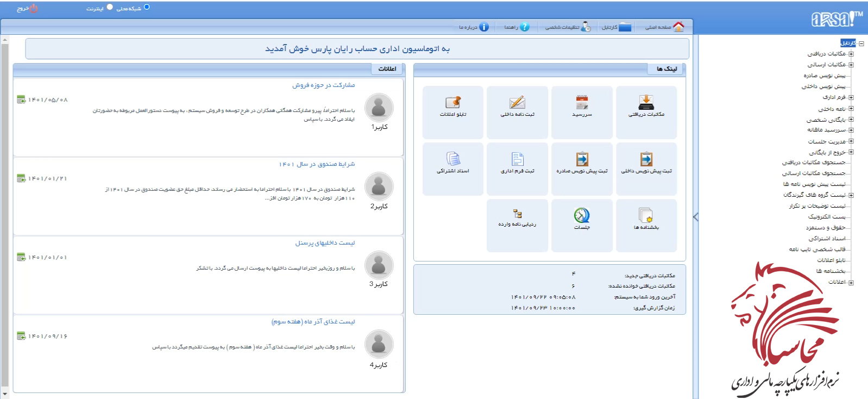Open announcement لیست غذای آذر ماه

(313, 322)
